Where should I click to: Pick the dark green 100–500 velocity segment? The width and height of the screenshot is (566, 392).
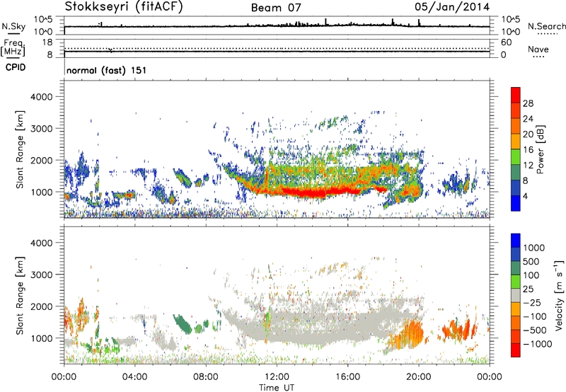tap(516, 268)
